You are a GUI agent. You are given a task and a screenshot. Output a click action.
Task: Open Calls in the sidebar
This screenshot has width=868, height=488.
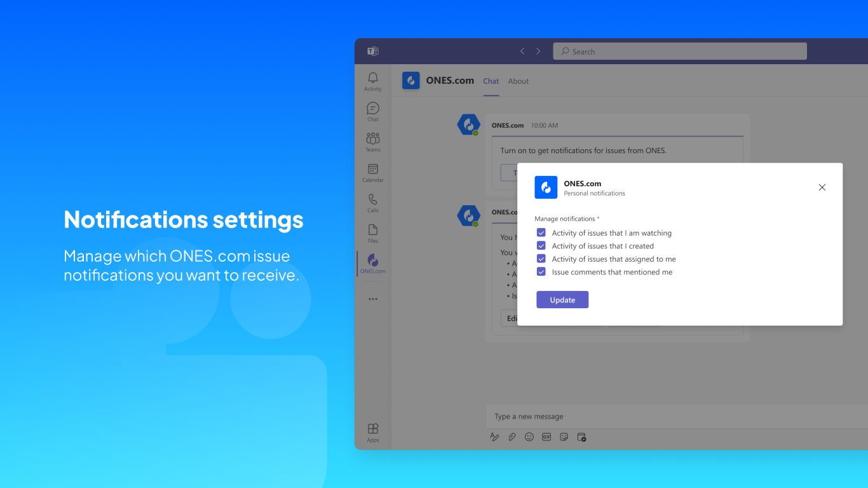[373, 203]
